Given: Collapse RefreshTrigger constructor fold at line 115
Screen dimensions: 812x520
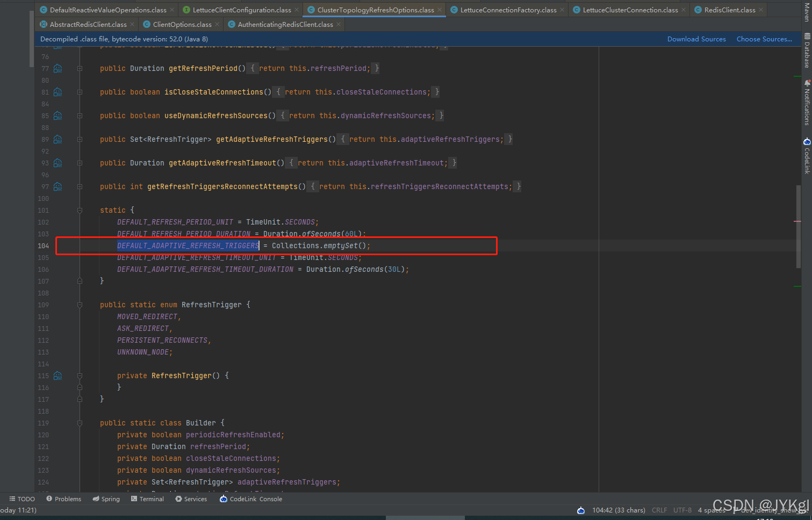Looking at the screenshot, I should pyautogui.click(x=80, y=375).
